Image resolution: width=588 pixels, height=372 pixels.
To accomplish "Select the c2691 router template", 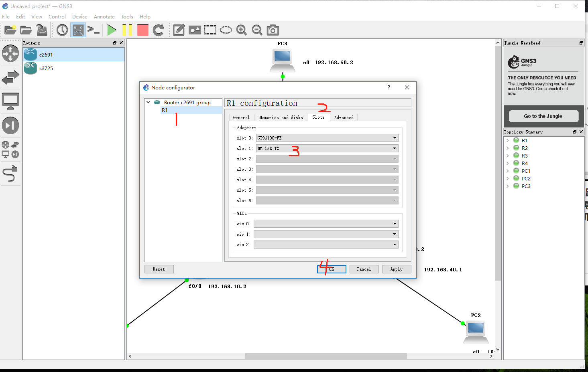I will pos(74,55).
